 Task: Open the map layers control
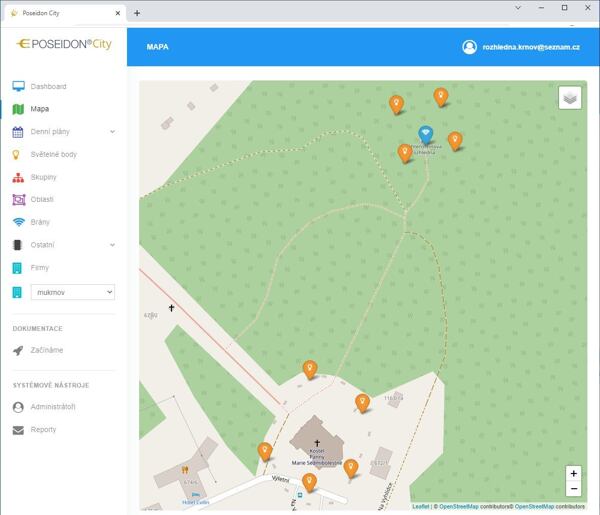(x=569, y=97)
